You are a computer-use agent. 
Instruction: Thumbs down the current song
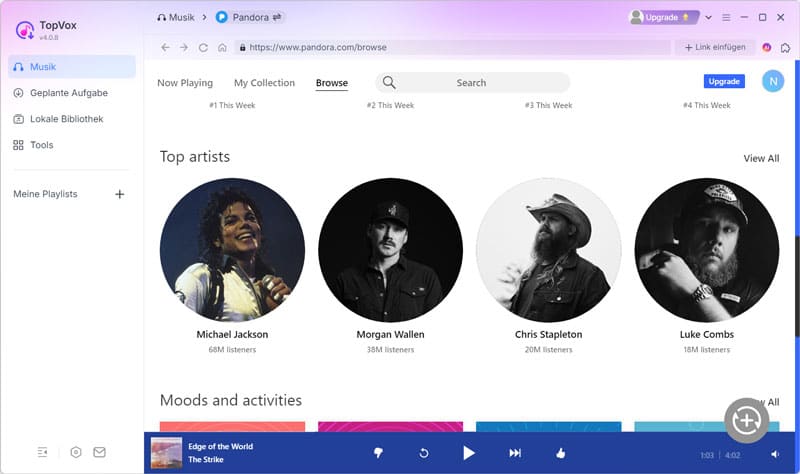(378, 453)
